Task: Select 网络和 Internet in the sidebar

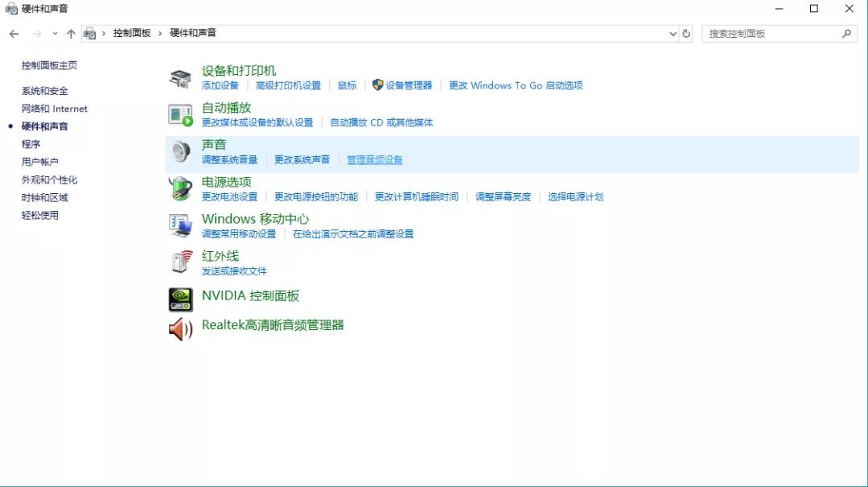Action: tap(55, 109)
